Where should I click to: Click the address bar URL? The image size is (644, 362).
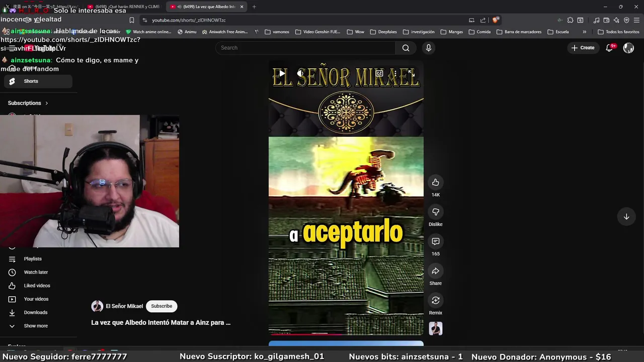pyautogui.click(x=189, y=20)
